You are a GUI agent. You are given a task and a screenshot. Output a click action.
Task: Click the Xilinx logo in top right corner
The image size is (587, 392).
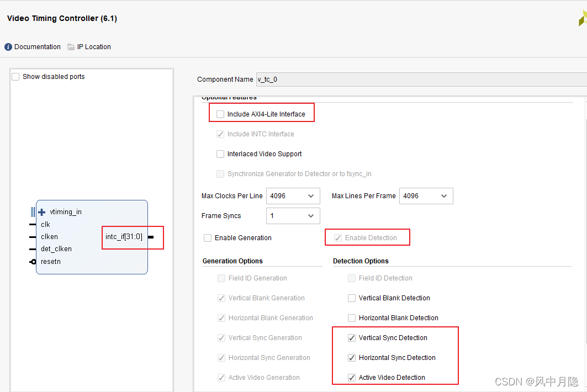582,18
